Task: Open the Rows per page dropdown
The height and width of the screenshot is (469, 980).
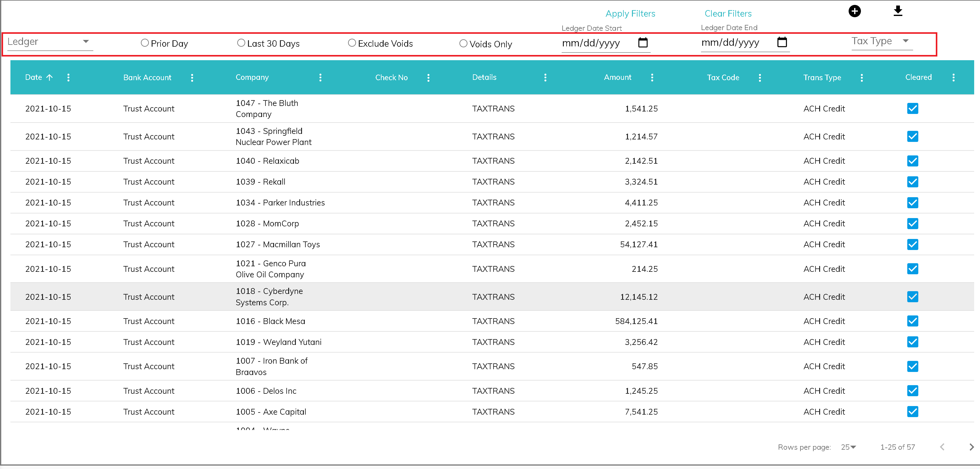Action: click(848, 447)
